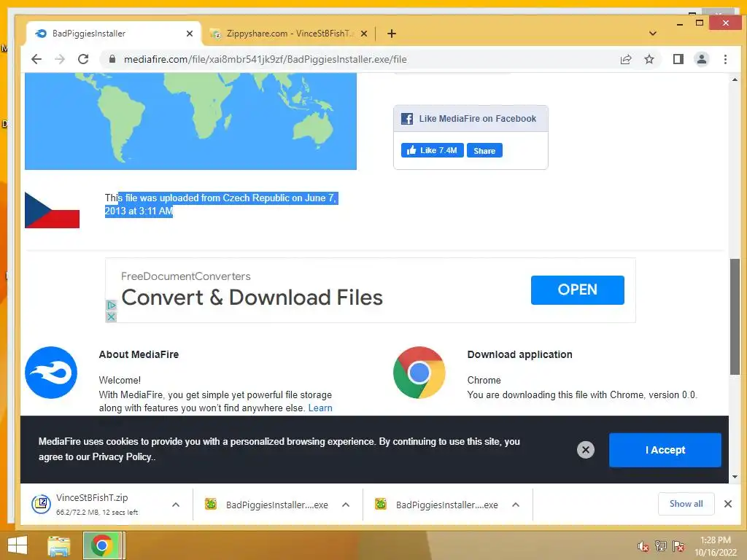Click the Convert & Download Files ad headline
The height and width of the screenshot is (560, 747).
[x=252, y=297]
